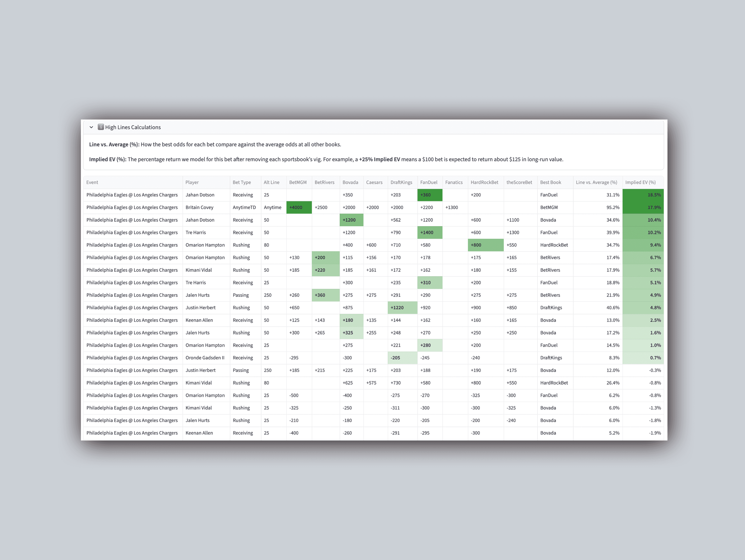Click the Best Book column header
Image resolution: width=745 pixels, height=560 pixels.
point(550,182)
